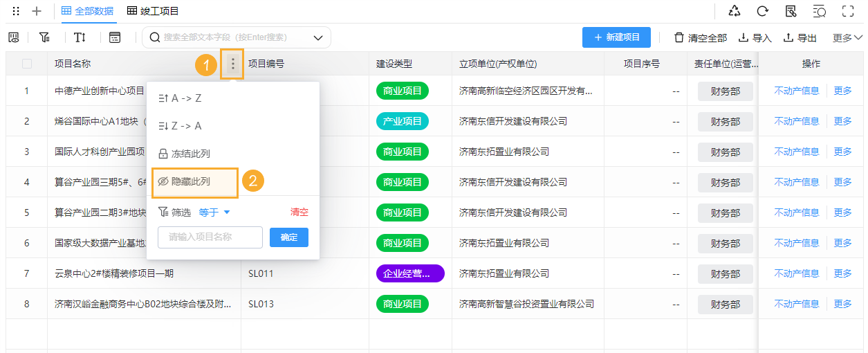The width and height of the screenshot is (868, 353).
Task: Open the recycle bin icon at top right
Action: [x=735, y=11]
